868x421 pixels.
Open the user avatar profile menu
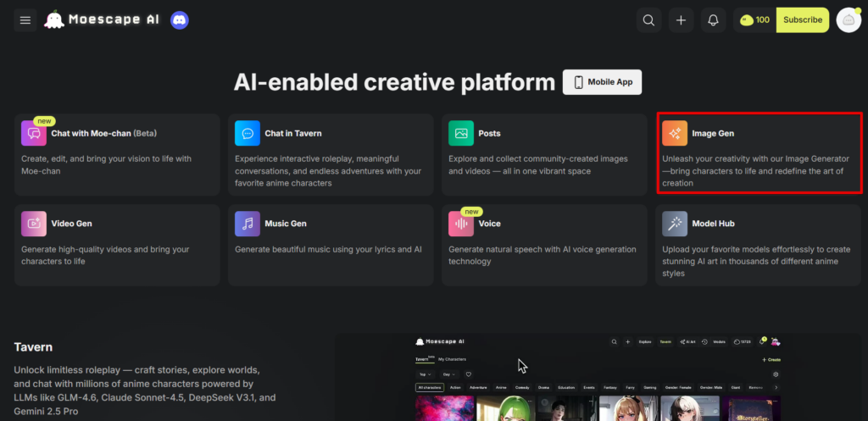pos(849,20)
